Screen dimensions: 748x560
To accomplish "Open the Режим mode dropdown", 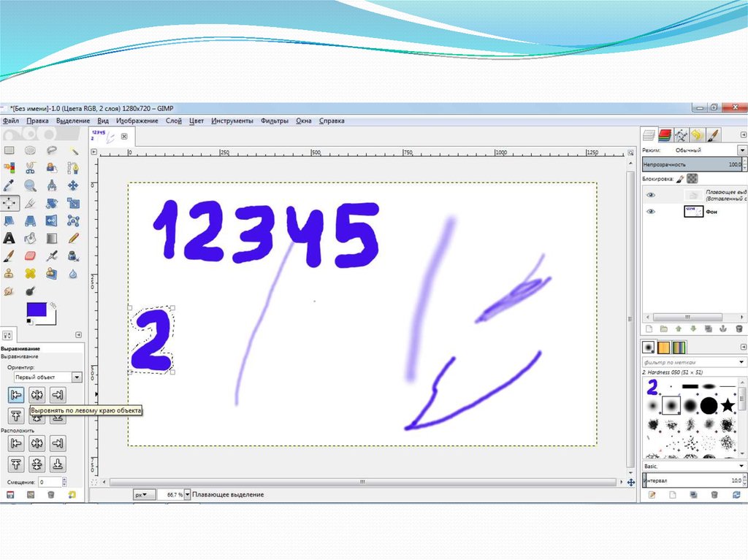I will pyautogui.click(x=742, y=150).
